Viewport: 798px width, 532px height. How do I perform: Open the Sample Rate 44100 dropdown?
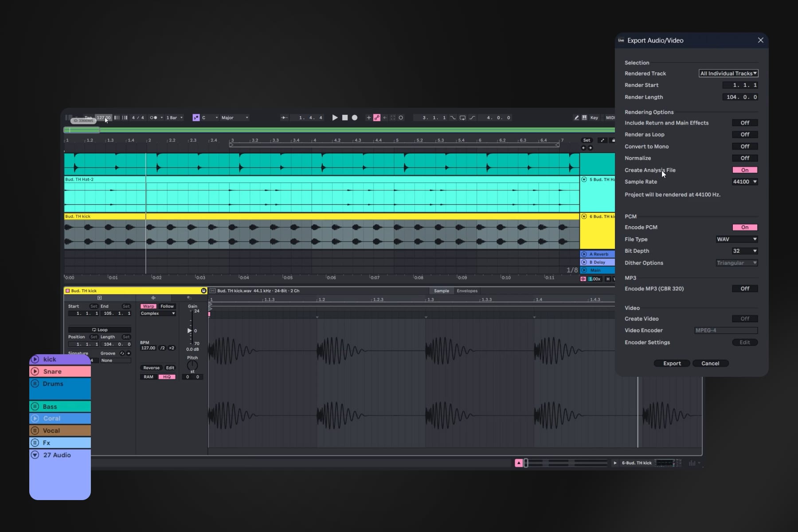pyautogui.click(x=744, y=182)
